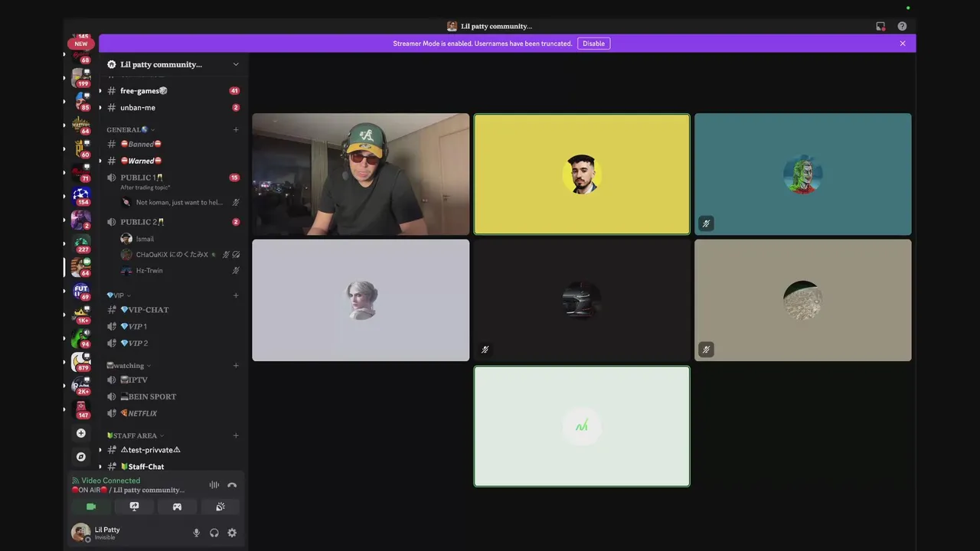Image resolution: width=980 pixels, height=551 pixels.
Task: Collapse the VIP category
Action: click(119, 295)
